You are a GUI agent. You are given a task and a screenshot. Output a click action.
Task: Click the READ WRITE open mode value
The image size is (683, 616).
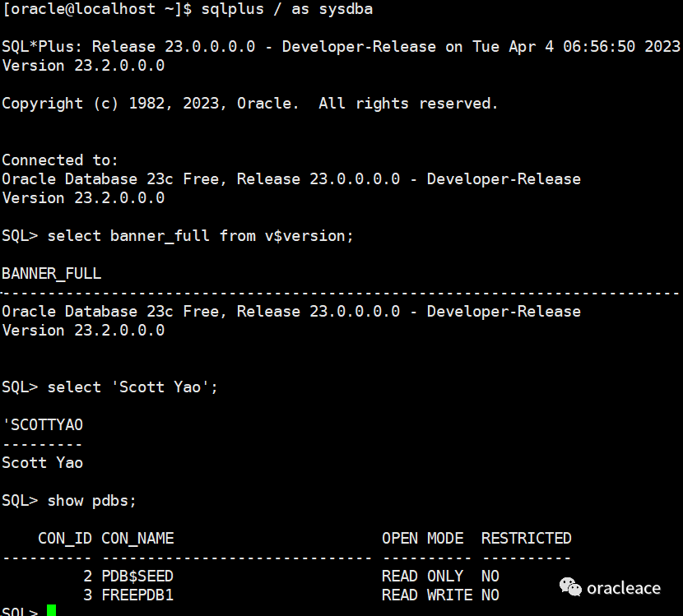click(x=427, y=595)
